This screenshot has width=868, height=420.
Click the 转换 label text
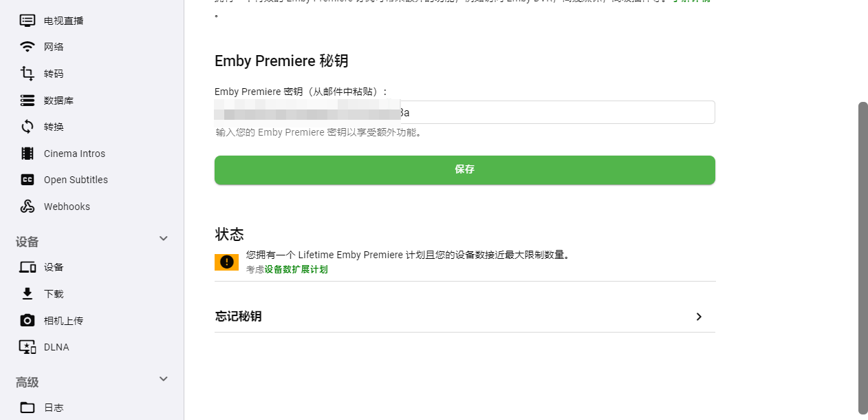click(54, 127)
